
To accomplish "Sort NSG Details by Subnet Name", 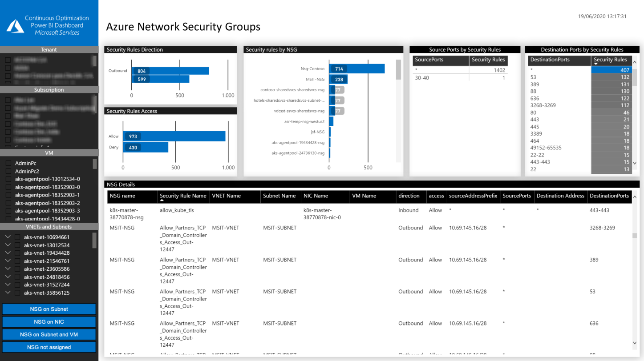I will coord(280,196).
